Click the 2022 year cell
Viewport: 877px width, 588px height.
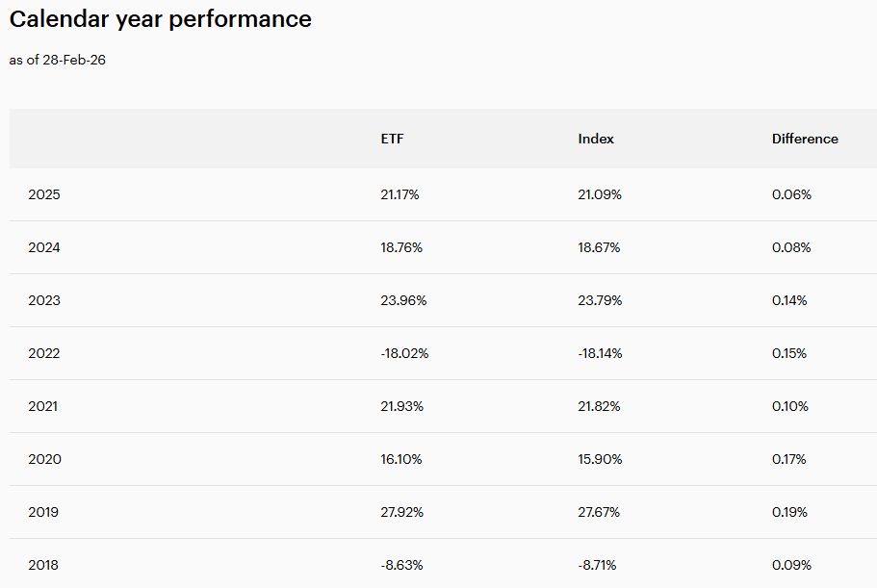tap(44, 353)
